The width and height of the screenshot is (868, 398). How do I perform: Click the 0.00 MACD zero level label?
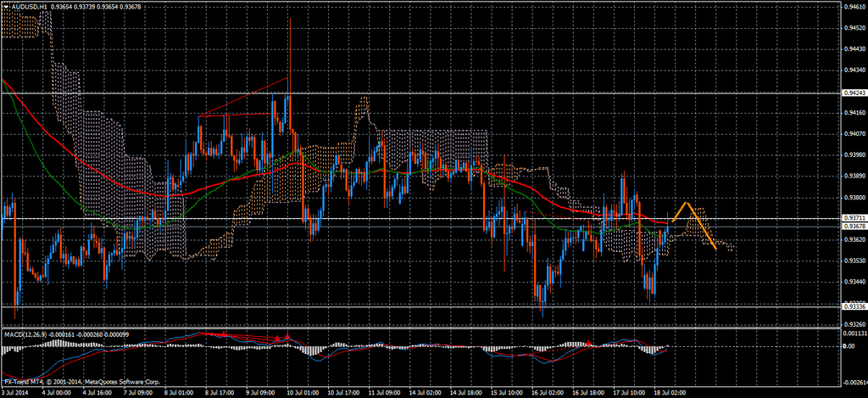tap(847, 346)
